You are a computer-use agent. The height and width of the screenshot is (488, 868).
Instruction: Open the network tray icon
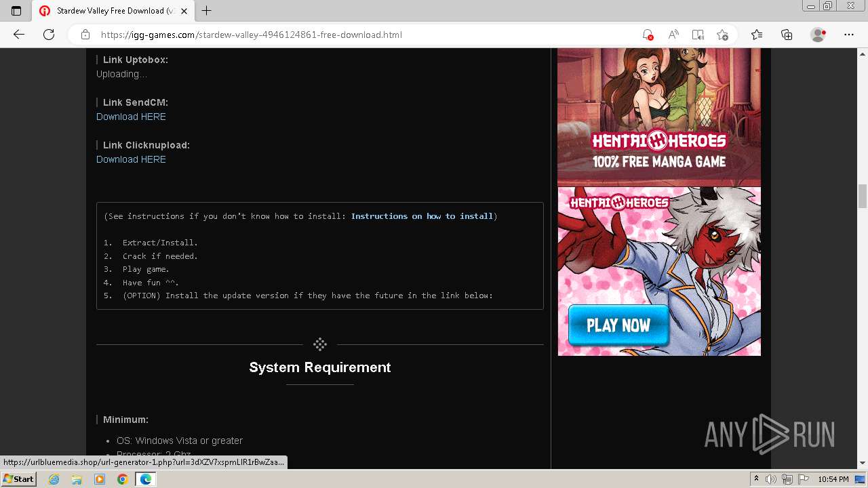tap(787, 479)
